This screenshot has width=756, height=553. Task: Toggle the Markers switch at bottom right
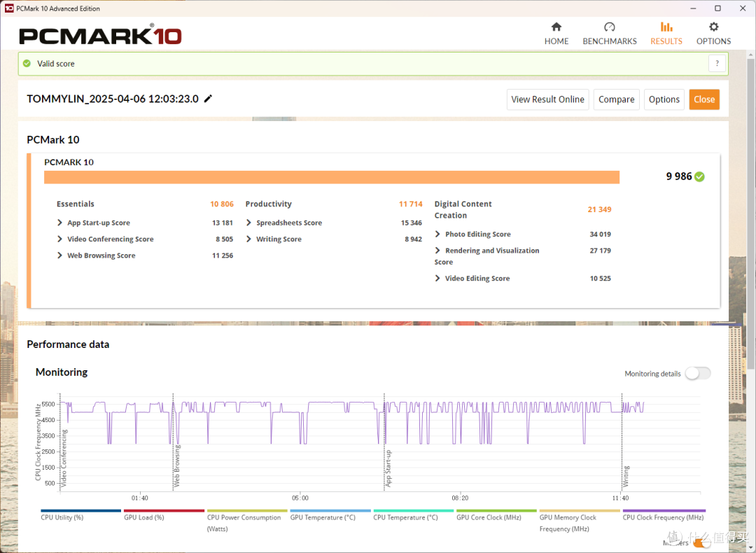[701, 543]
